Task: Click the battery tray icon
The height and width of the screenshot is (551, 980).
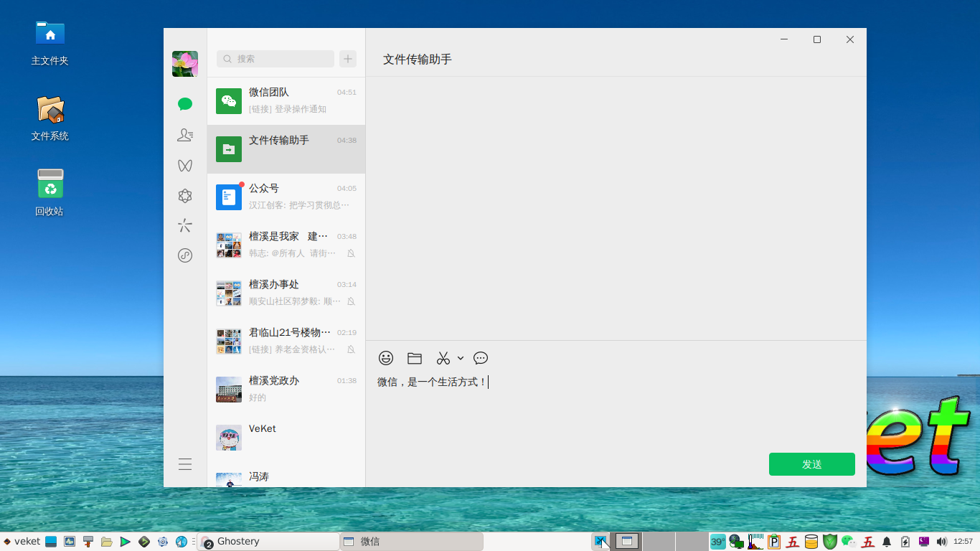Action: coord(905,542)
